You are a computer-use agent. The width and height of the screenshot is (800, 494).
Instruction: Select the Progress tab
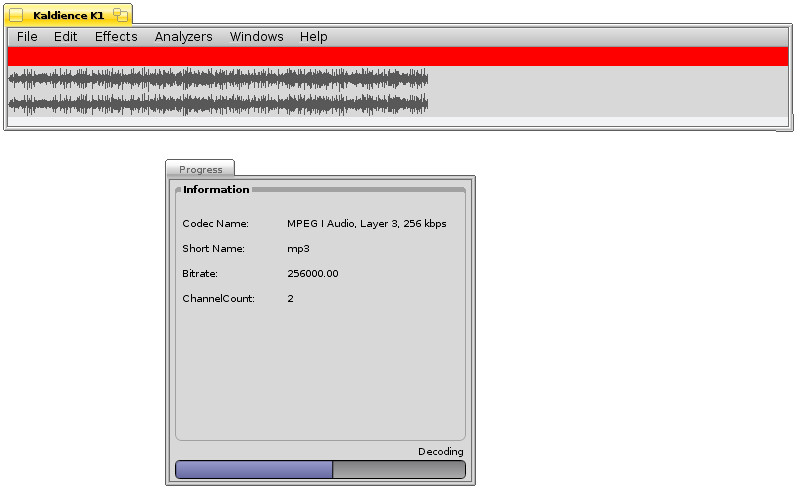click(x=201, y=169)
